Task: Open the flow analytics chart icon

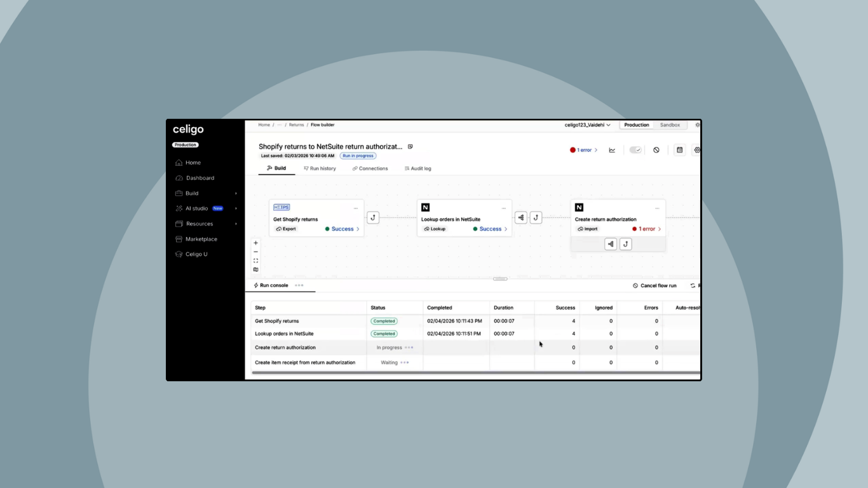Action: (x=612, y=150)
